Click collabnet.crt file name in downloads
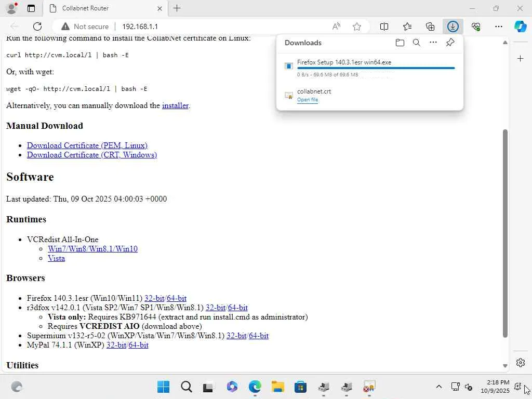Image resolution: width=532 pixels, height=399 pixels. pos(314,91)
